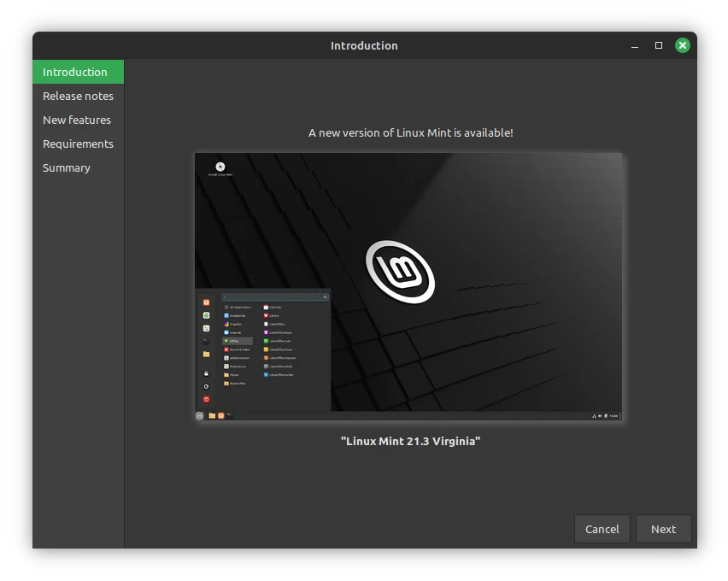
Task: Click the Calendar app icon in preview
Action: pyautogui.click(x=267, y=307)
